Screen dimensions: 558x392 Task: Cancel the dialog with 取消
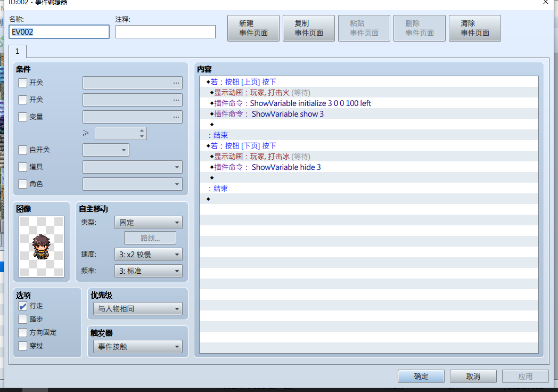click(473, 377)
